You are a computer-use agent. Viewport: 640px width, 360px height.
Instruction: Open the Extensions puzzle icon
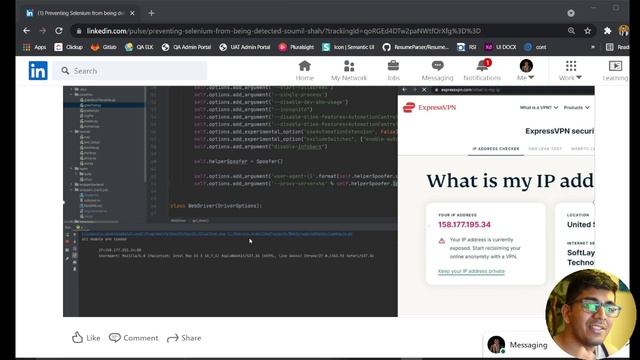pos(607,31)
